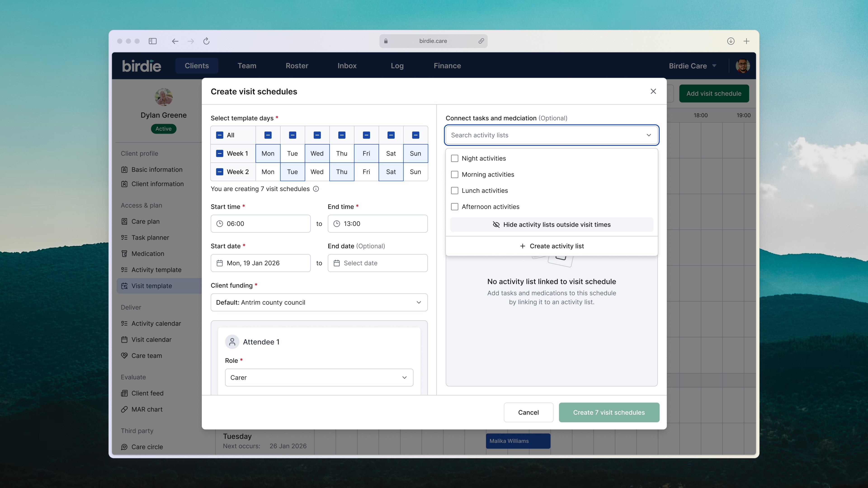Collapse the Search activity lists dropdown

[x=648, y=135]
